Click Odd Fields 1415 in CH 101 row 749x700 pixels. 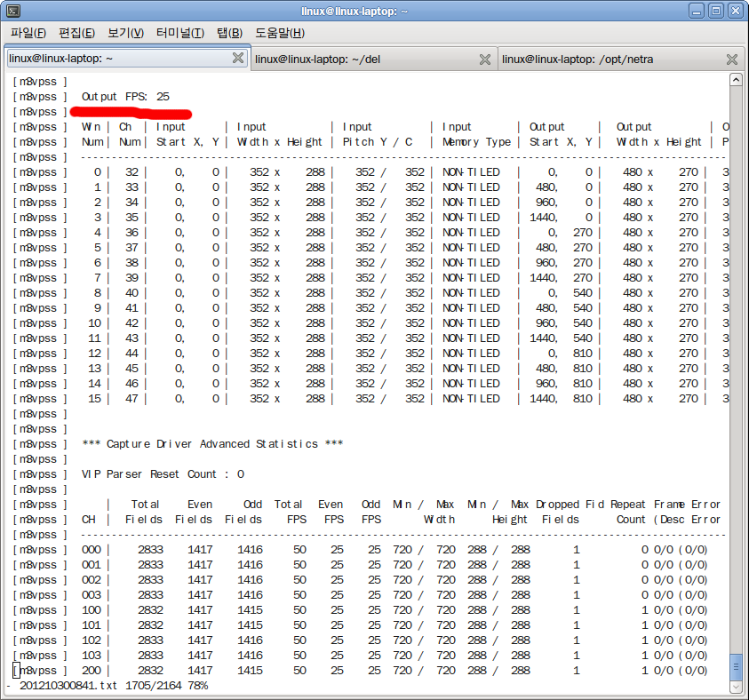click(x=250, y=625)
